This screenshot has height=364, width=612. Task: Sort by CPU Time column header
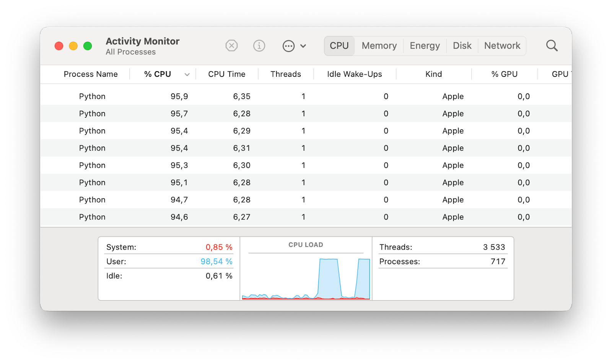[226, 74]
